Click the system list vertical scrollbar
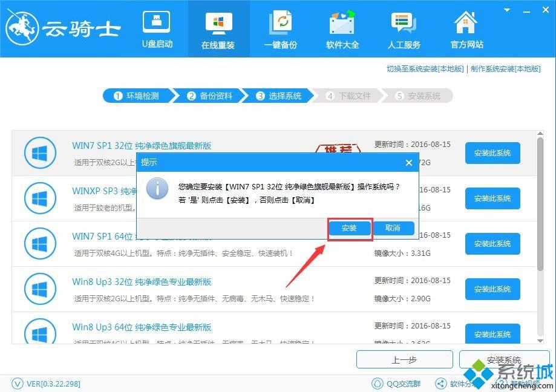This screenshot has height=392, width=556. point(540,206)
